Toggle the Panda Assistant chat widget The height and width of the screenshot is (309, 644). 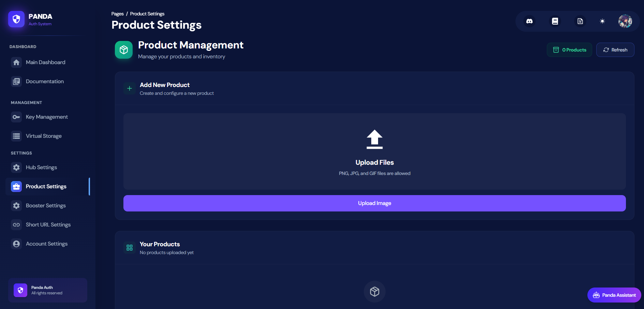pyautogui.click(x=613, y=295)
